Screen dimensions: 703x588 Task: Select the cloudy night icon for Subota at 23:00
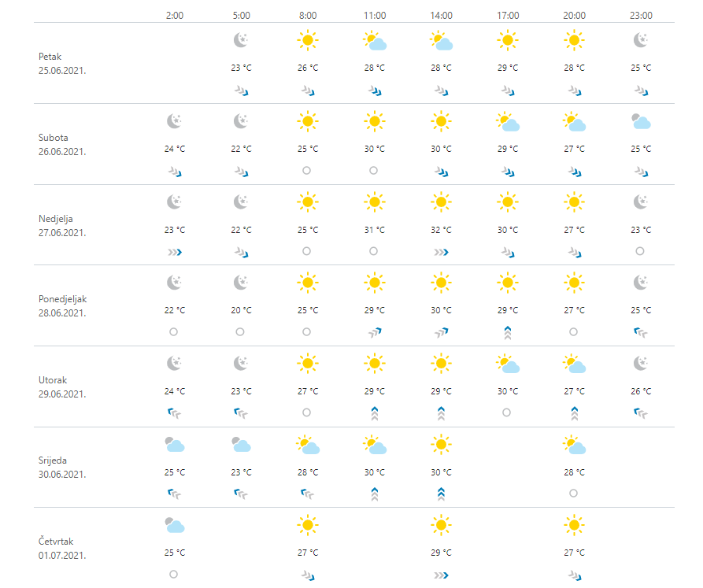click(642, 121)
